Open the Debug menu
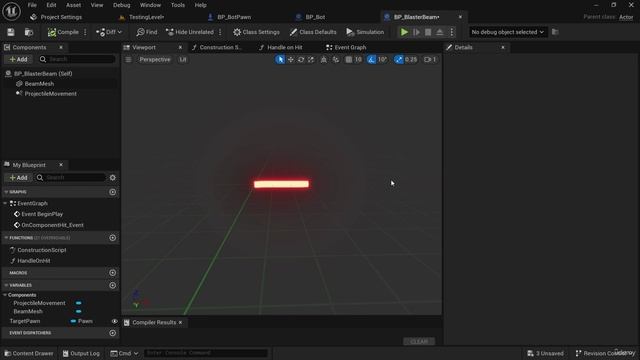 (x=121, y=5)
